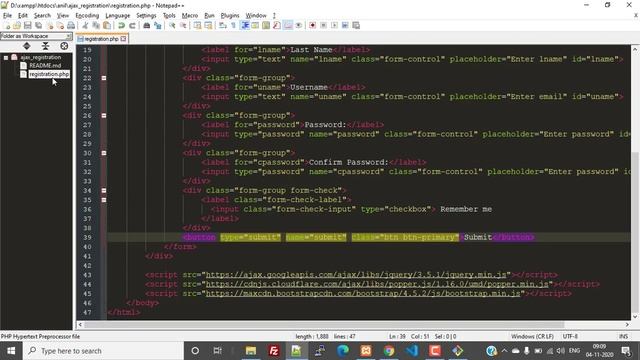Open XAMPP from the taskbar

pos(366,351)
